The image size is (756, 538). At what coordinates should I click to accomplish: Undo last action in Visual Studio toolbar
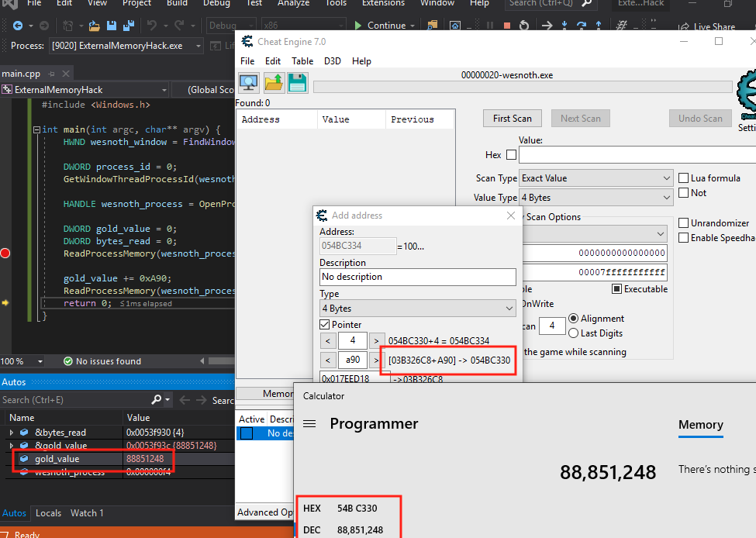pos(152,26)
